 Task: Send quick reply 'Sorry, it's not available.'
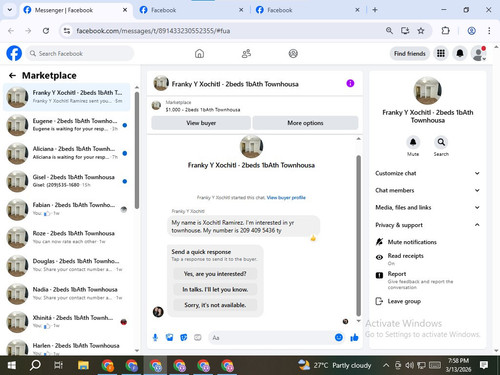coord(215,305)
